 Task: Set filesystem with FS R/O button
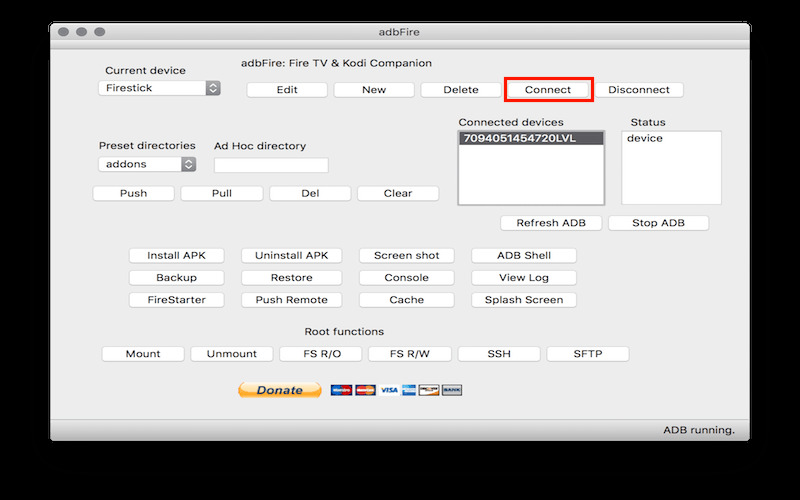[x=321, y=354]
